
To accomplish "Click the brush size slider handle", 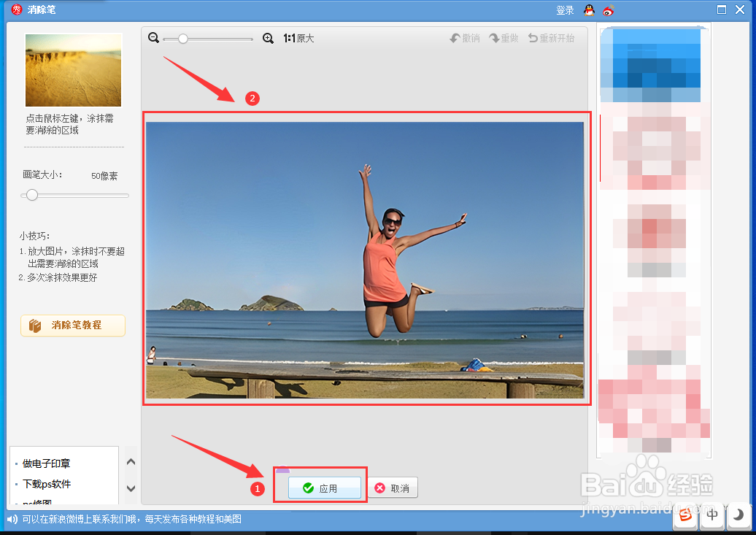I will pyautogui.click(x=32, y=195).
